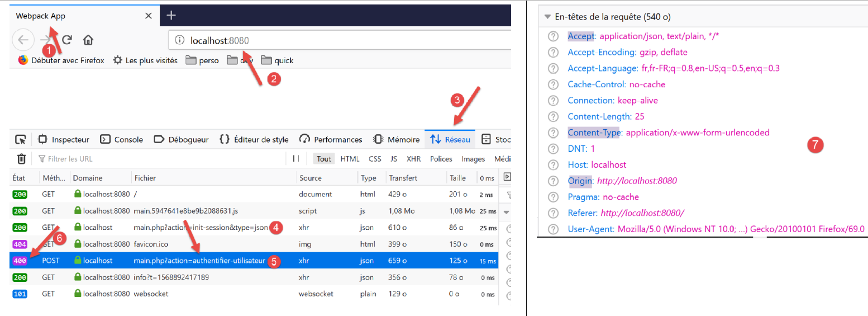The height and width of the screenshot is (316, 868).
Task: Click help icon next to Accept-Encoding header
Action: (x=553, y=53)
